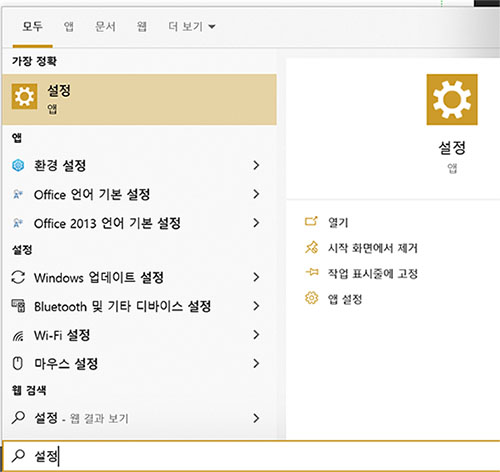The image size is (500, 472).
Task: Click the unpin icon beside 시작 화면에서 제거
Action: (x=311, y=248)
